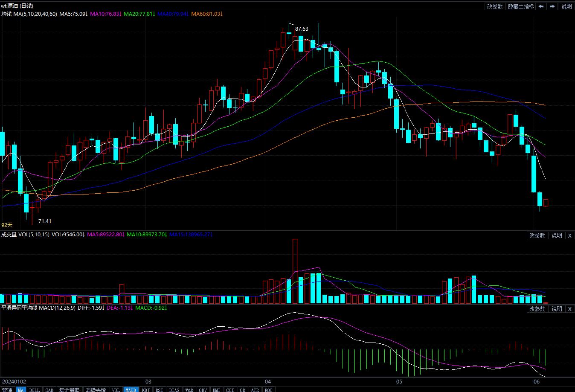Click the wti原油 (日线) chart title
This screenshot has width=575, height=392.
pyautogui.click(x=17, y=6)
